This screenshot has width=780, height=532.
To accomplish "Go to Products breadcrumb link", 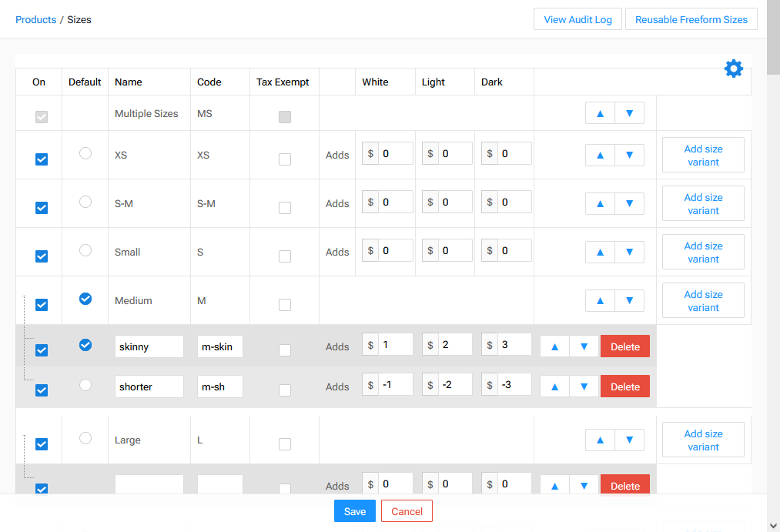I will tap(35, 19).
